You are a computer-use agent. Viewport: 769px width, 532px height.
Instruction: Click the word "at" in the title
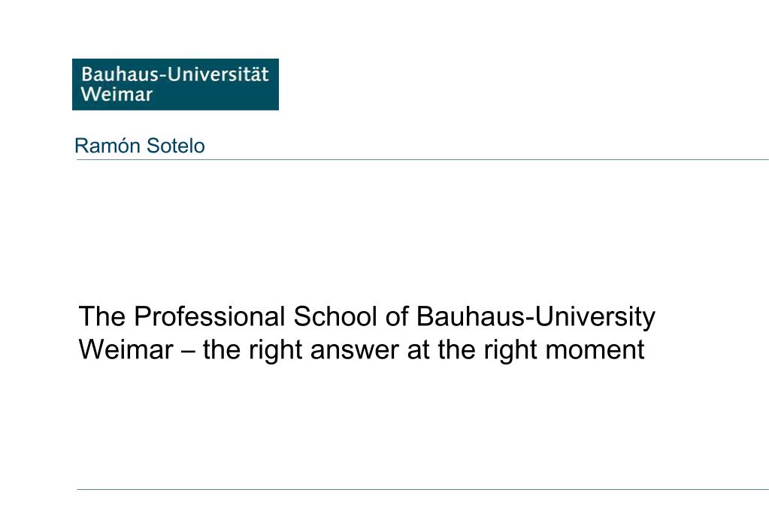[419, 350]
